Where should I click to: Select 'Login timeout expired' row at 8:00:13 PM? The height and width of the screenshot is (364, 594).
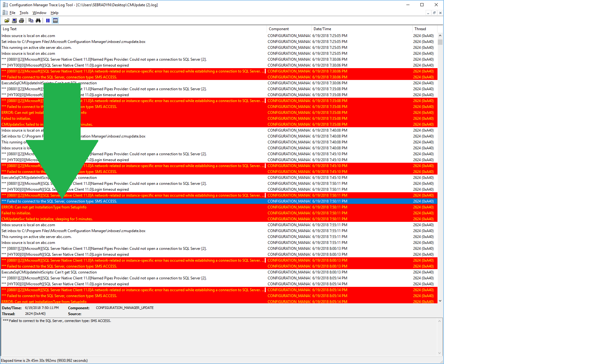click(x=219, y=254)
